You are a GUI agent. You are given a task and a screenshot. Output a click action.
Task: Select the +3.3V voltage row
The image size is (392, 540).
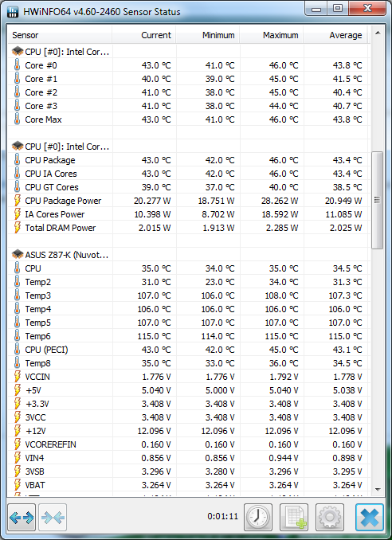[188, 404]
